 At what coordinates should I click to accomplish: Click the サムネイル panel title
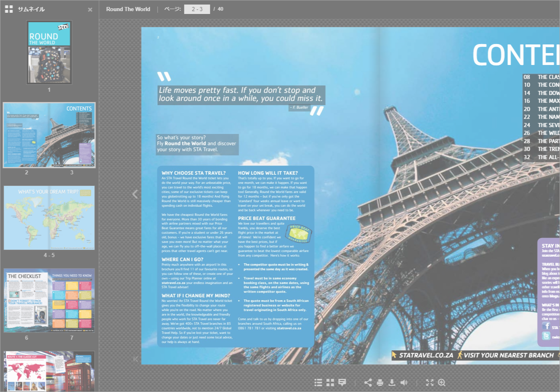tap(31, 9)
